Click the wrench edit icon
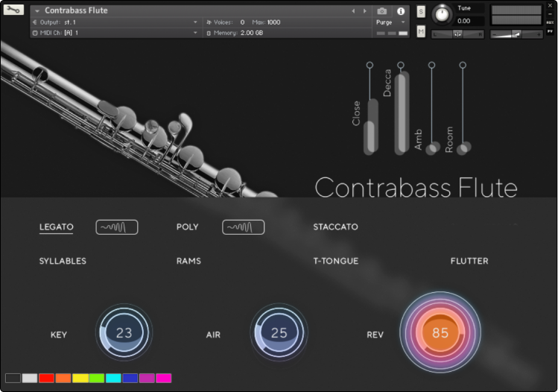 tap(13, 10)
